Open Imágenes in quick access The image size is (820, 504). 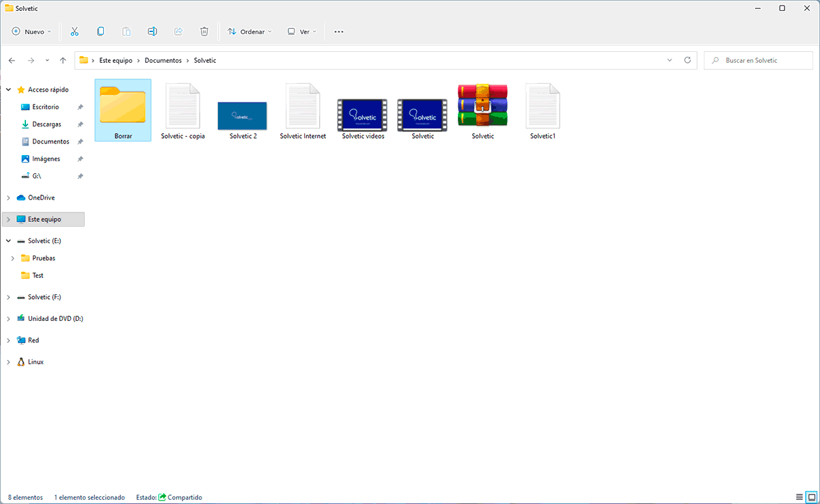click(x=46, y=158)
